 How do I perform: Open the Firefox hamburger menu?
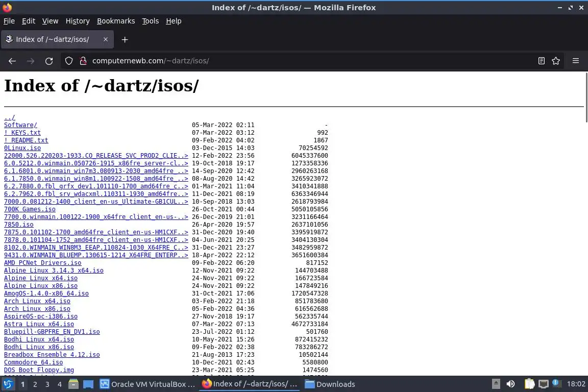click(576, 61)
